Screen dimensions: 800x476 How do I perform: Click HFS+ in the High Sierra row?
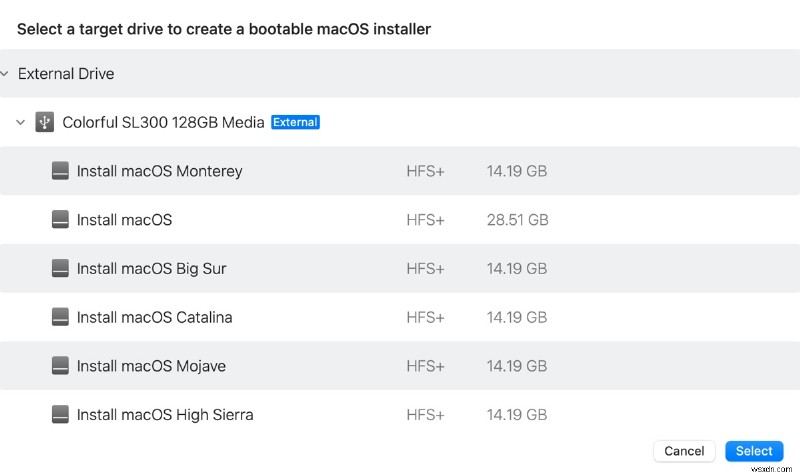(x=426, y=414)
